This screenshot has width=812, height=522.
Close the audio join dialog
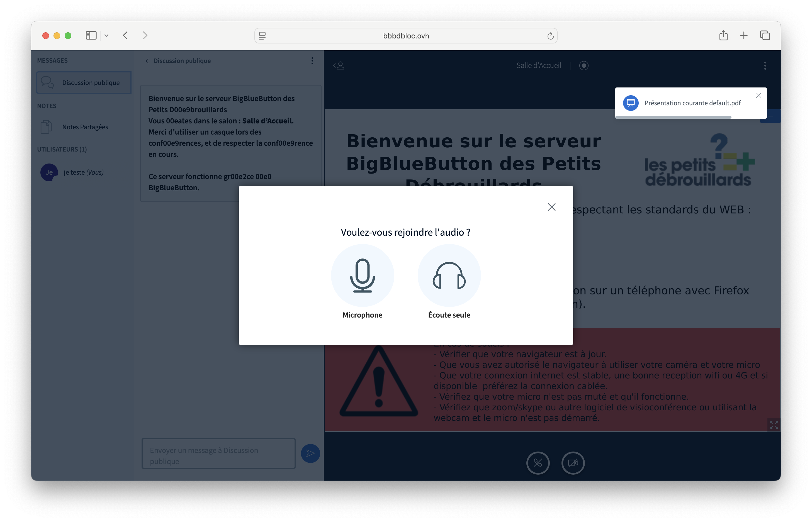[x=551, y=207]
